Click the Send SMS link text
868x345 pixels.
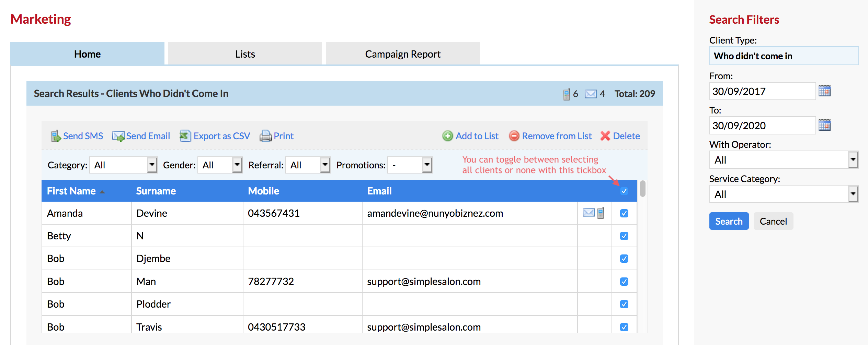(83, 136)
